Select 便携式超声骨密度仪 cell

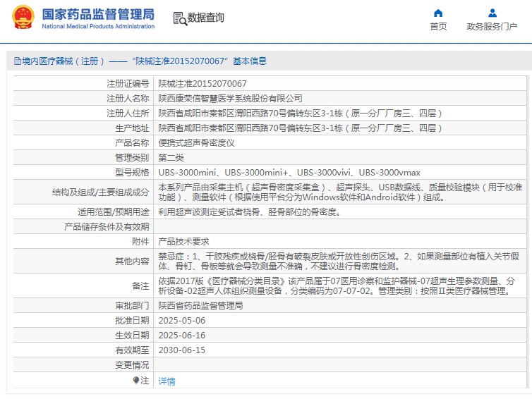tap(196, 142)
